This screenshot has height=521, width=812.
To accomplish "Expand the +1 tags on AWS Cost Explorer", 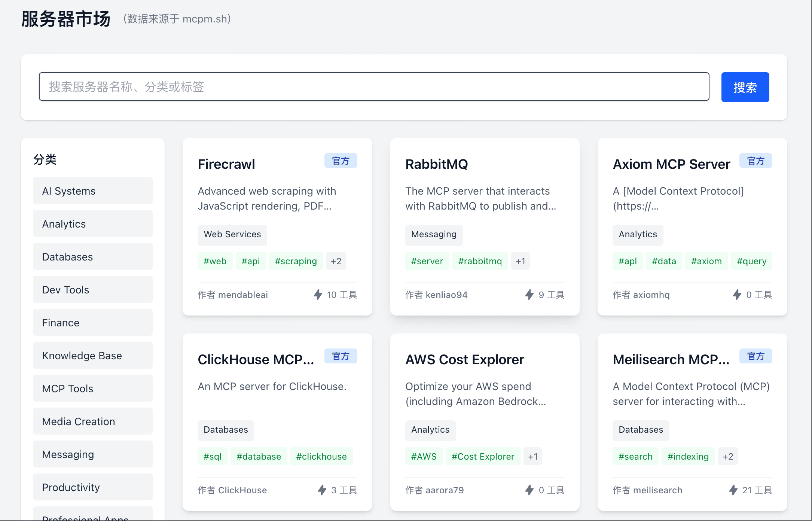I will (x=532, y=457).
